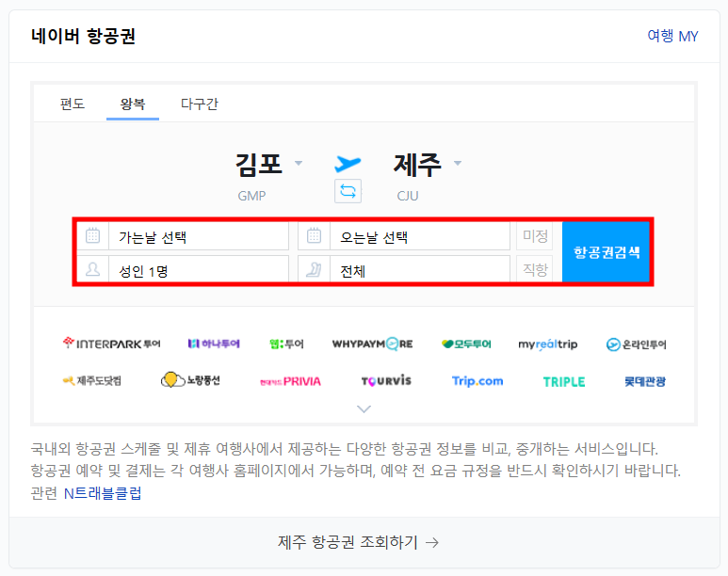Screen dimensions: 728x576
Task: Open TOURVIS logo
Action: point(386,381)
